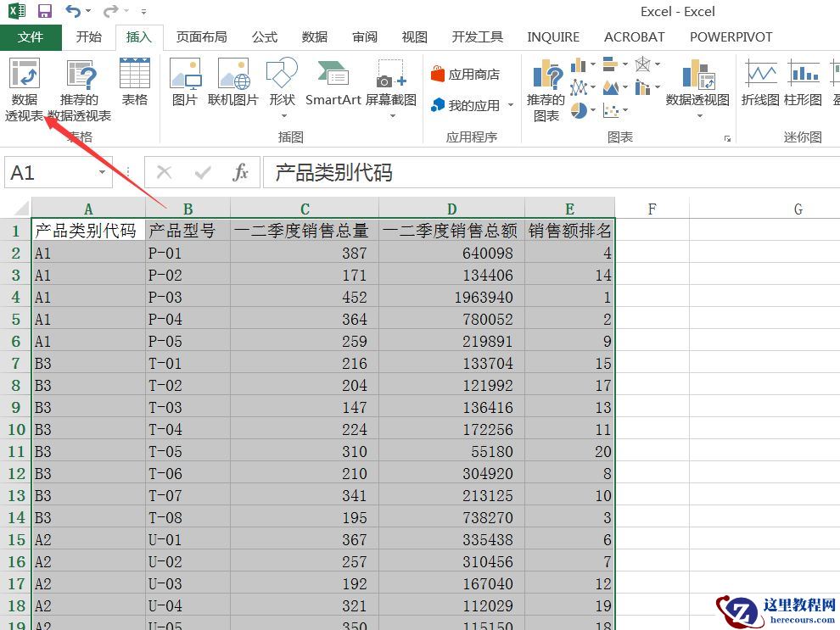Expand the 数据透视图 PivotChart dropdown
This screenshot has width=840, height=630.
(698, 116)
